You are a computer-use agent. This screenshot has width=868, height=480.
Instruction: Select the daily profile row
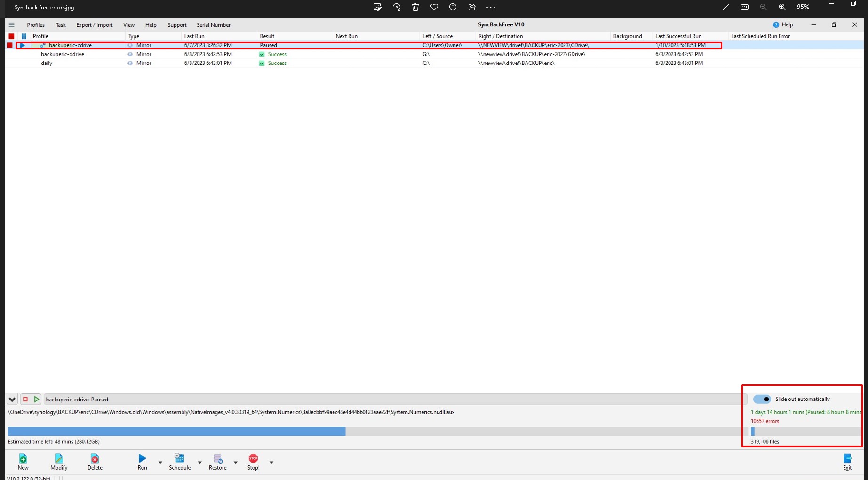pos(434,63)
